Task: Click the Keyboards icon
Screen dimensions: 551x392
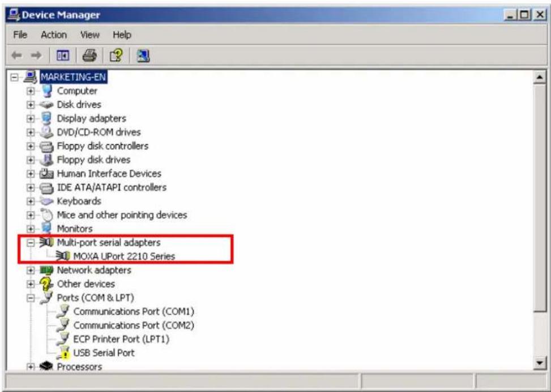Action: click(x=46, y=201)
